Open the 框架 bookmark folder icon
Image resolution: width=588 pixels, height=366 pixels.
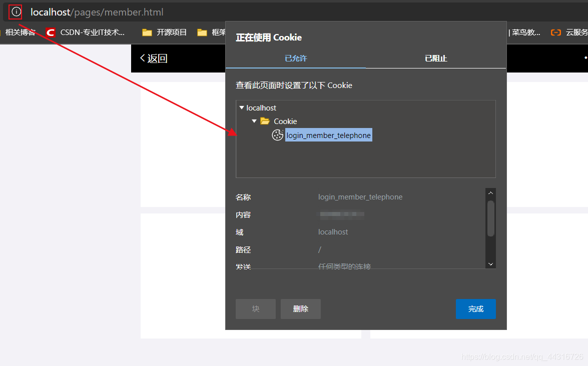pyautogui.click(x=202, y=32)
